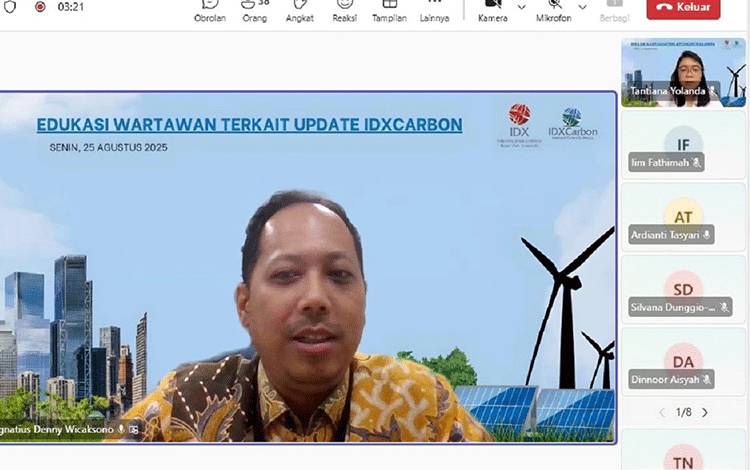This screenshot has width=750, height=470.
Task: Go to next participants page
Action: click(705, 413)
